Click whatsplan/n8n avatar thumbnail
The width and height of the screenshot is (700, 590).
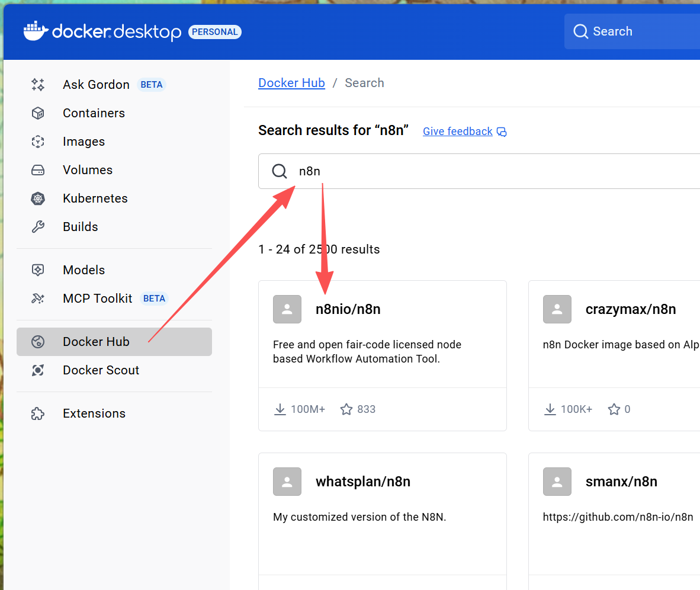pos(287,482)
